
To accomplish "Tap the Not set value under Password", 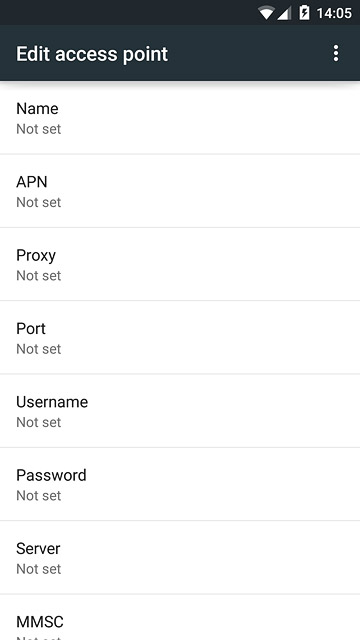I will [x=39, y=496].
